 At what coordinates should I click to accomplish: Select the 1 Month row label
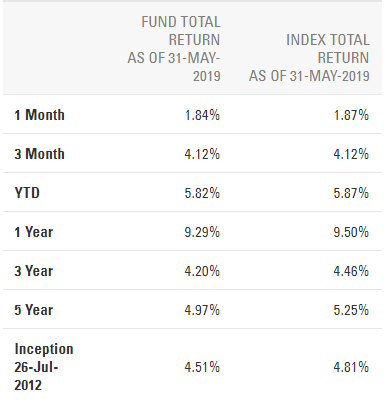(39, 115)
